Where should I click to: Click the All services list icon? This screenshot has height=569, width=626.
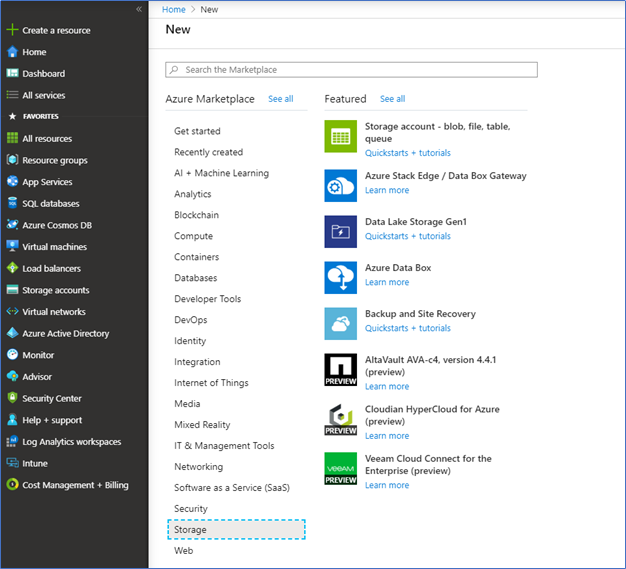[12, 95]
